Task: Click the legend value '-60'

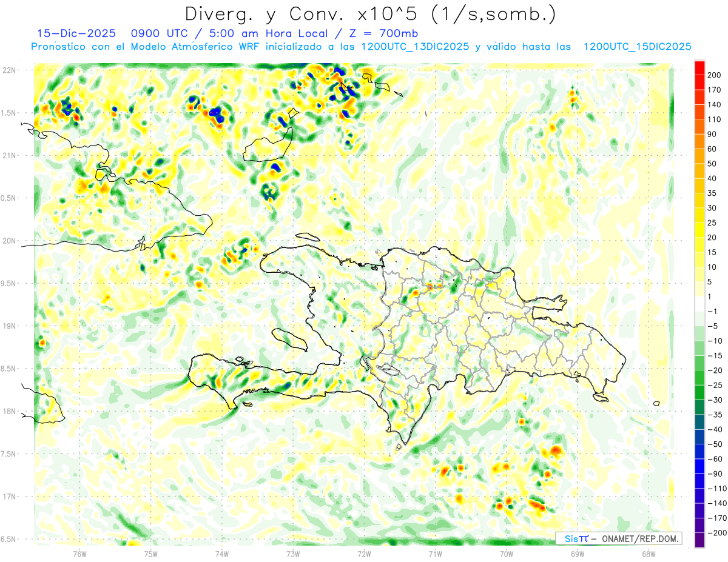Action: coord(715,459)
